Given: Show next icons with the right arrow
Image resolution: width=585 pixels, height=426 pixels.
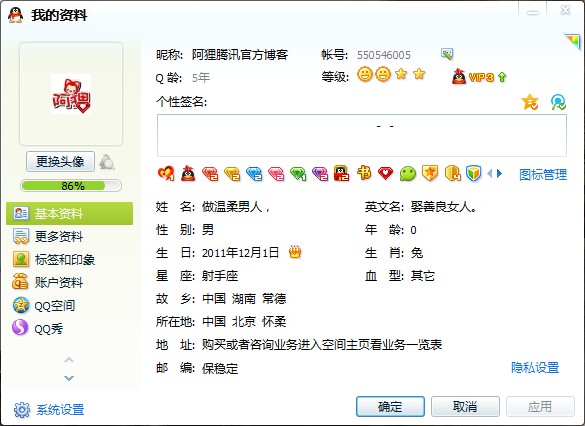Looking at the screenshot, I should [500, 173].
